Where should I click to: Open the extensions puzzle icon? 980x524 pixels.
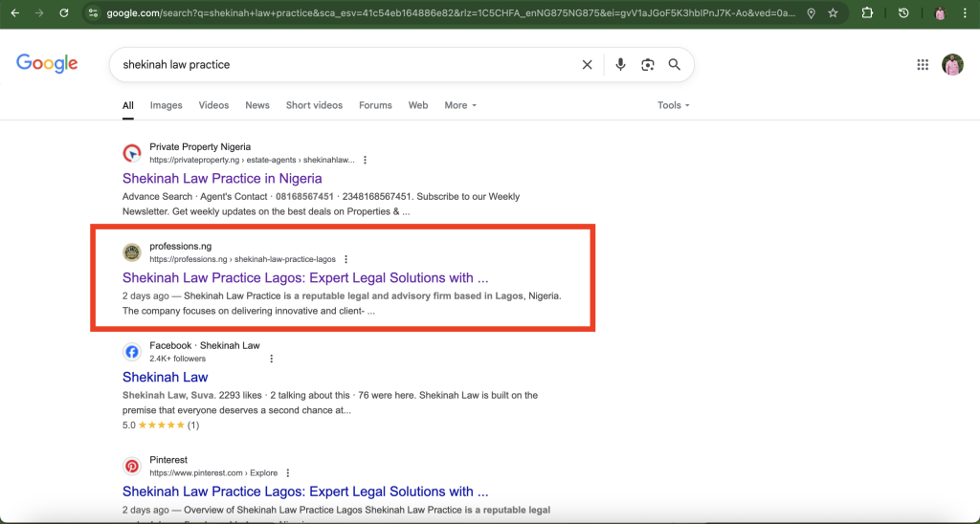(867, 13)
